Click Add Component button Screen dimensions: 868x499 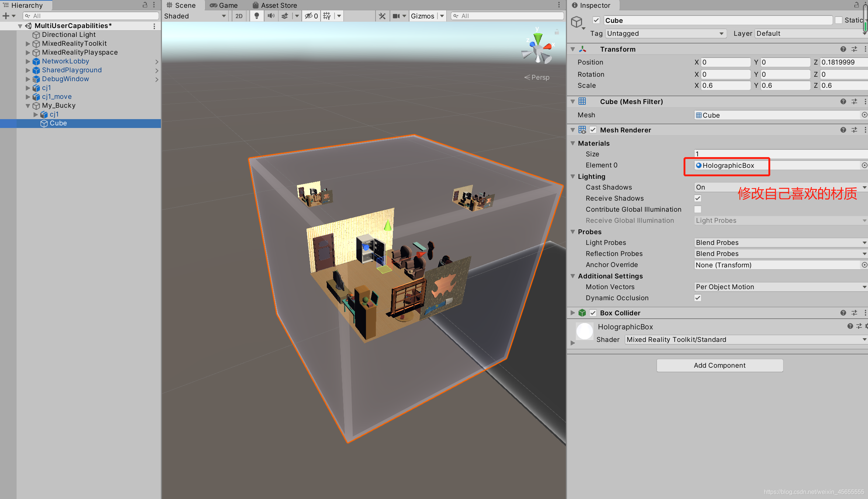720,365
